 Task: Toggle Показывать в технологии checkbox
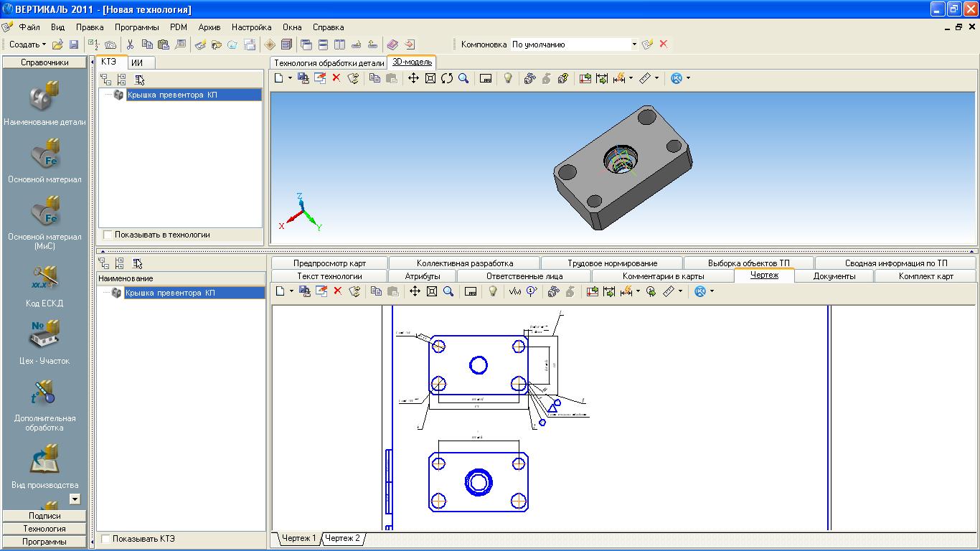pyautogui.click(x=108, y=235)
